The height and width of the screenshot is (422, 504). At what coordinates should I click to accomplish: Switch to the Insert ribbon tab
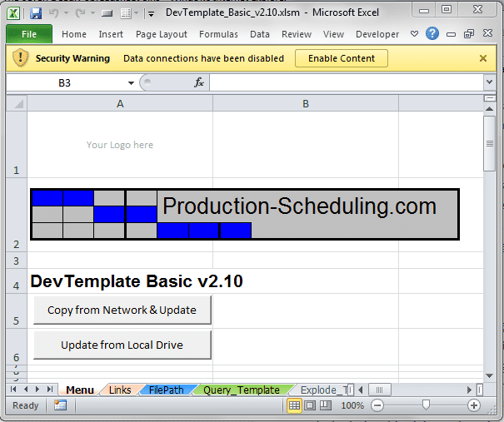point(111,34)
